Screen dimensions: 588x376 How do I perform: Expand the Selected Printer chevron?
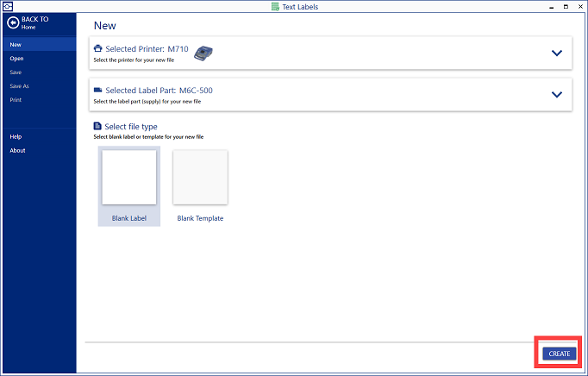point(556,53)
